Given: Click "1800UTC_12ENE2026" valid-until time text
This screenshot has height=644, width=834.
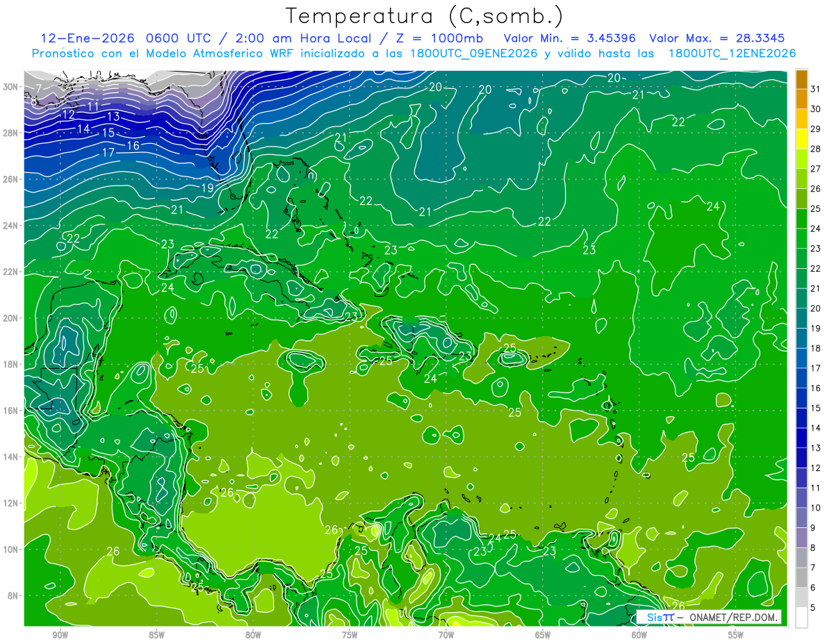Looking at the screenshot, I should tap(732, 53).
